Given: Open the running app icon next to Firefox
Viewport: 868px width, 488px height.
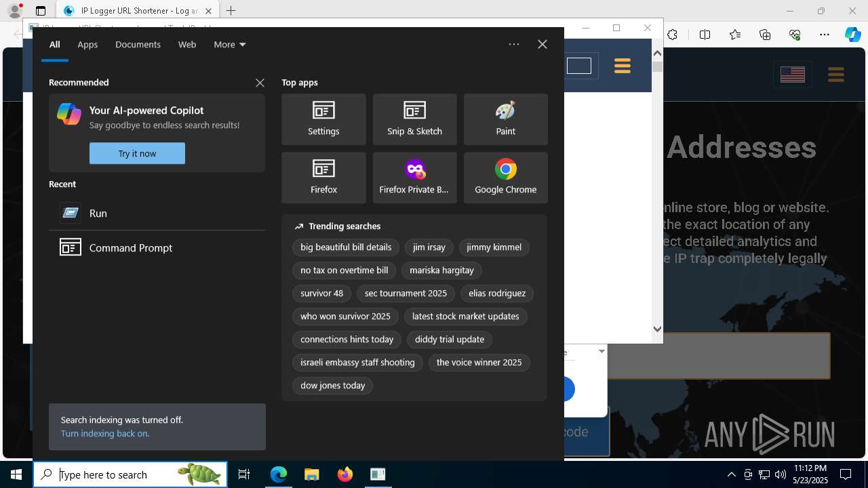Looking at the screenshot, I should pyautogui.click(x=378, y=474).
